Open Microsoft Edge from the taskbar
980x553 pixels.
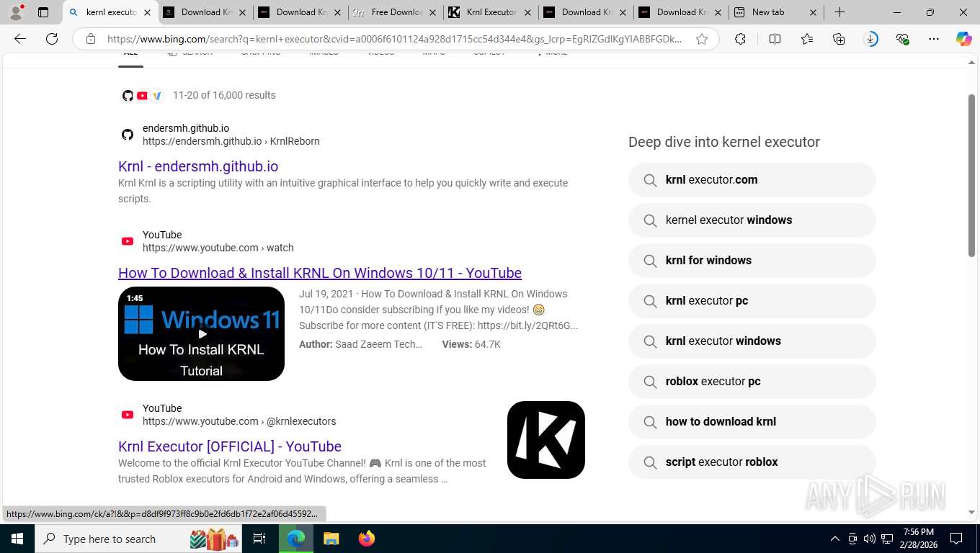coord(295,539)
